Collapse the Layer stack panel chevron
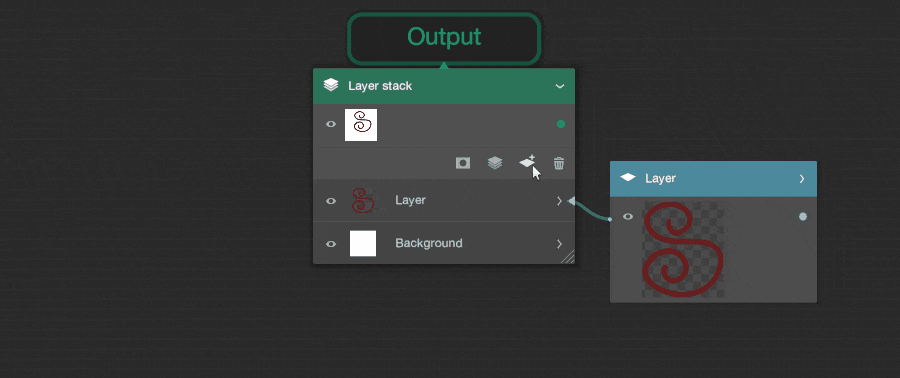Viewport: 900px width, 378px height. point(560,86)
